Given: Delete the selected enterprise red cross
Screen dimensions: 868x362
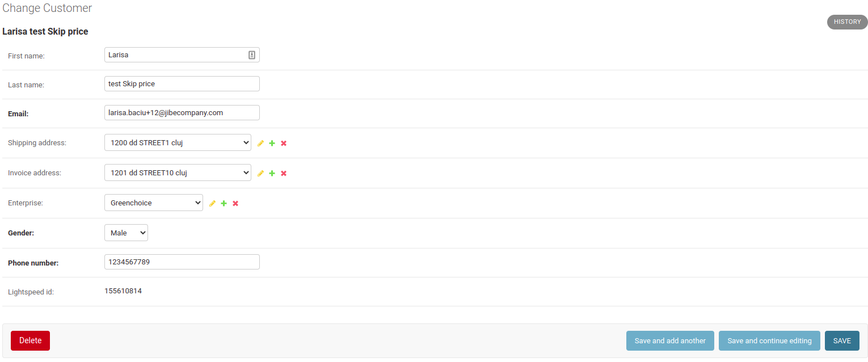Looking at the screenshot, I should [235, 203].
